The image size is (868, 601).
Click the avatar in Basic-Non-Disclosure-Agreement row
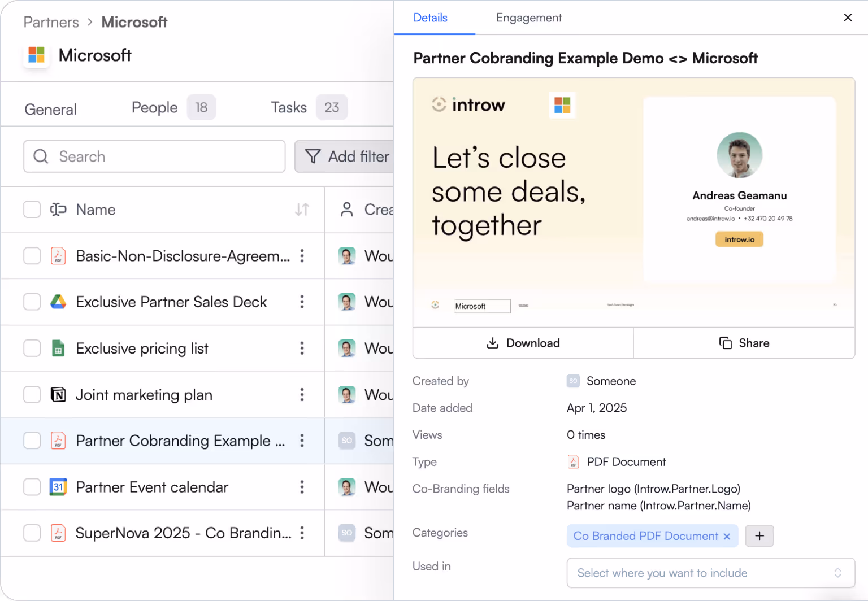tap(347, 256)
